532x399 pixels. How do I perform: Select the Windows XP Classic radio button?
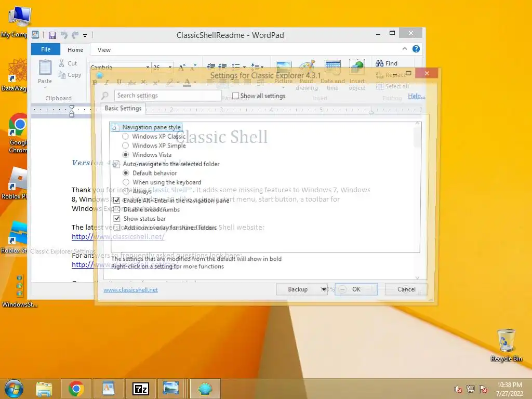click(126, 137)
